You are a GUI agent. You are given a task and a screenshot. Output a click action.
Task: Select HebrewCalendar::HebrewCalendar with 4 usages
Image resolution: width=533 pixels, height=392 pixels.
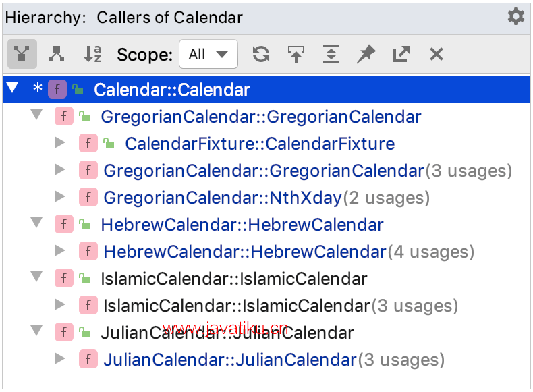244,252
